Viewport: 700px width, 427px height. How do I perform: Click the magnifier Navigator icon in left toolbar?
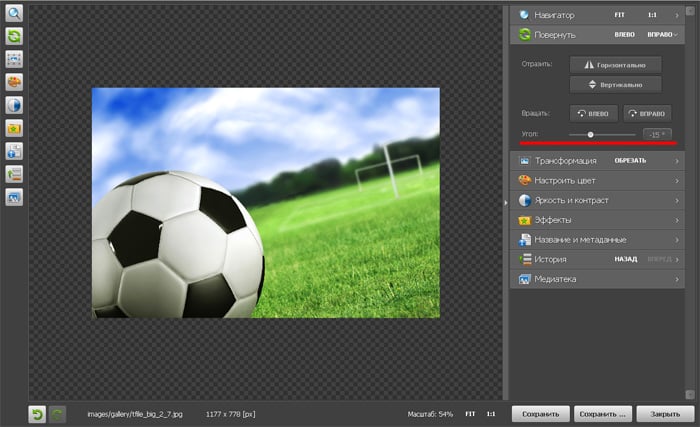point(14,14)
